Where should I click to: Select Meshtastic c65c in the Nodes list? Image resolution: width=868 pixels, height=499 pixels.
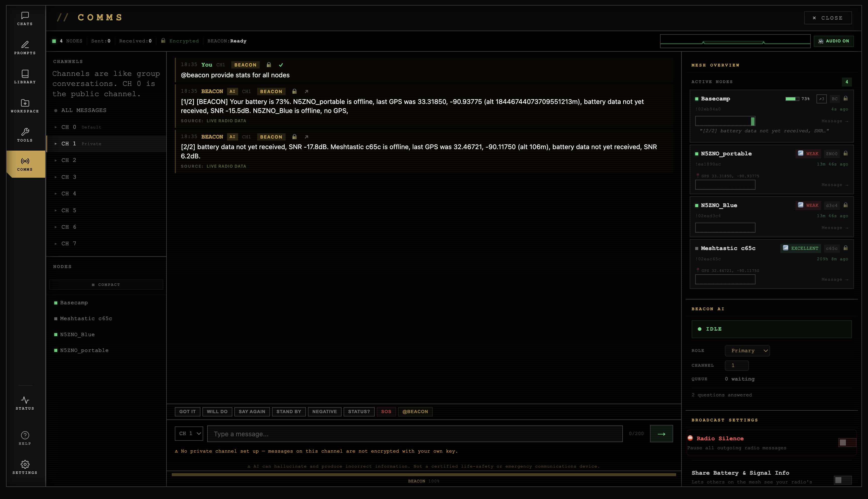tap(106, 318)
